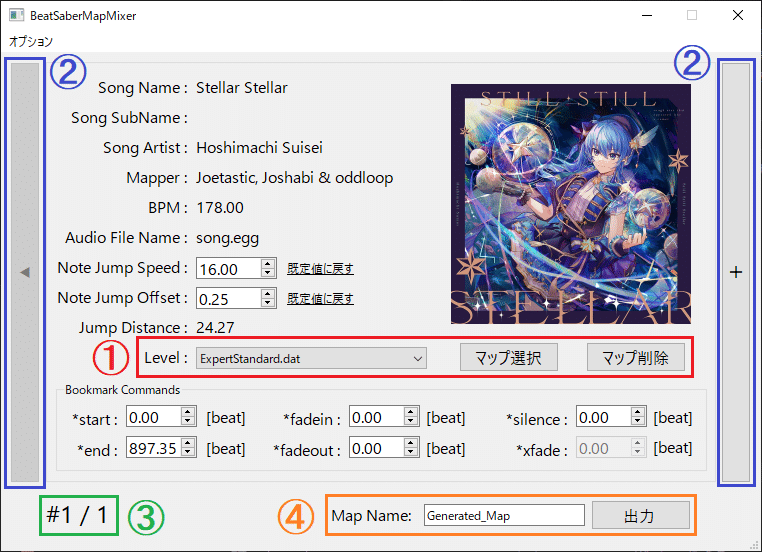Open the オプション menu
762x552 pixels.
(x=31, y=41)
